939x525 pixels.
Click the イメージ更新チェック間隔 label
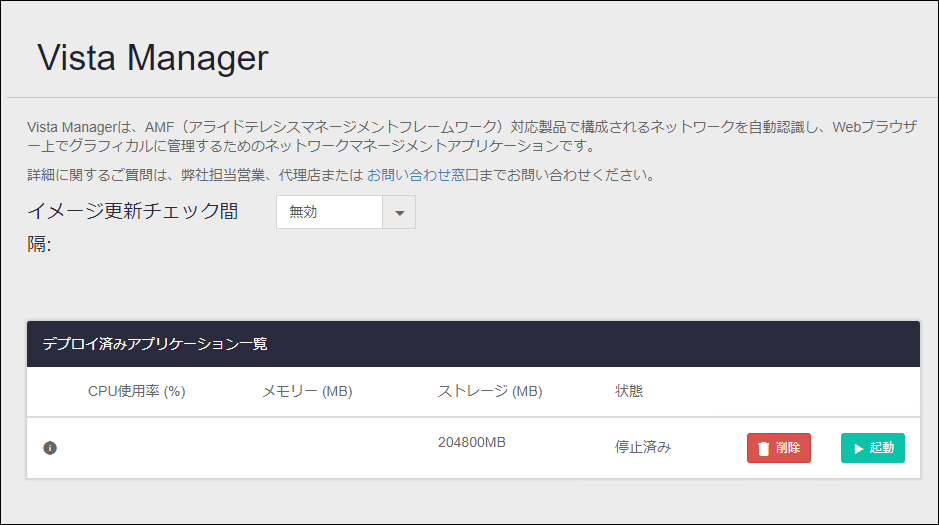tap(133, 227)
